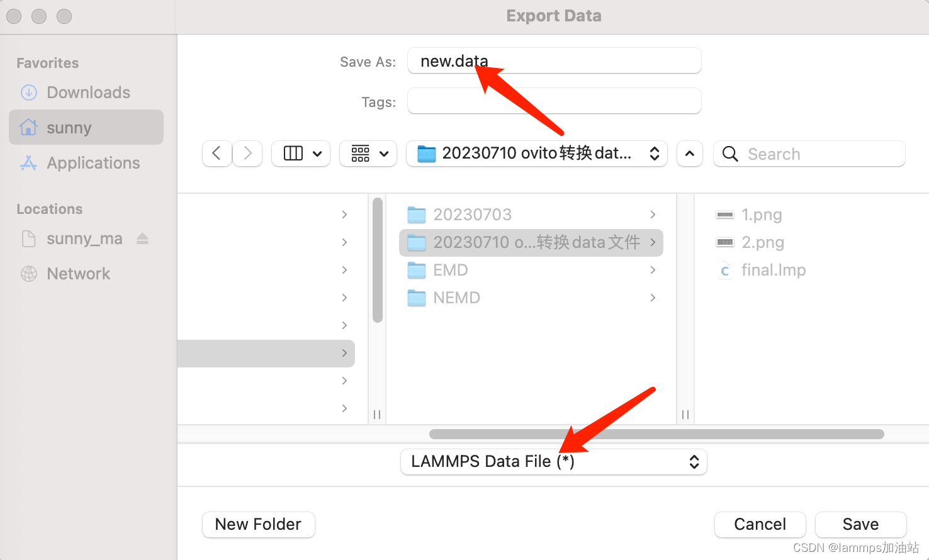Create a New Folder
The width and height of the screenshot is (929, 560).
pos(258,524)
